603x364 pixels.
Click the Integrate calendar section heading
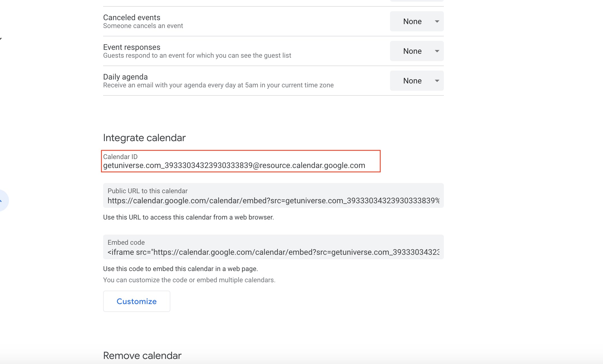pos(144,138)
